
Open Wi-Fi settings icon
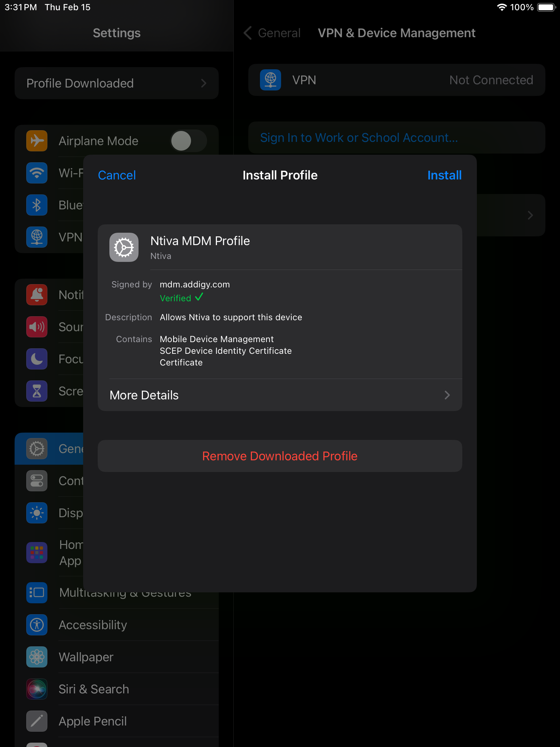[37, 173]
